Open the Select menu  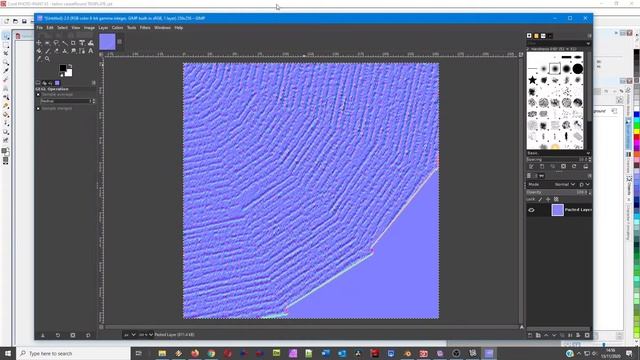point(62,28)
